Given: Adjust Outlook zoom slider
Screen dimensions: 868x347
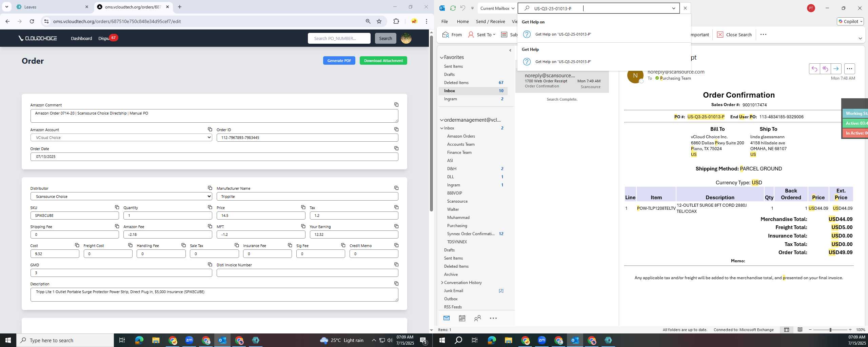Looking at the screenshot, I should (830, 330).
